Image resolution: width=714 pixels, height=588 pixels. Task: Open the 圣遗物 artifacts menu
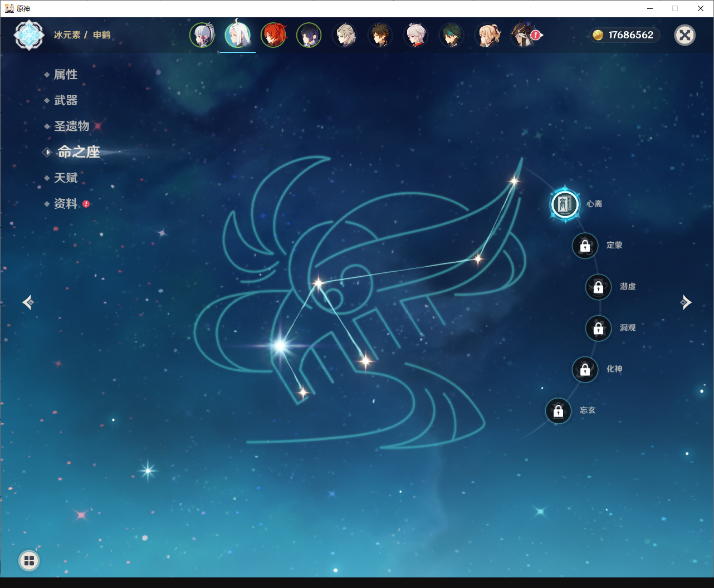tap(72, 126)
